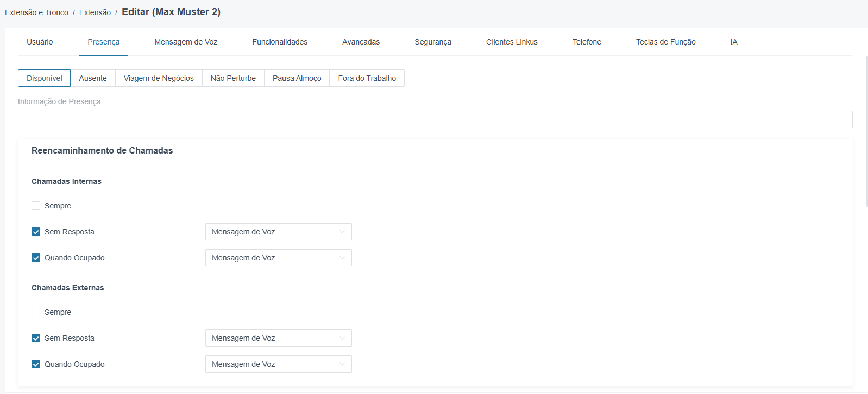Enable Sempre under Chamadas Internas
868x394 pixels.
[36, 206]
